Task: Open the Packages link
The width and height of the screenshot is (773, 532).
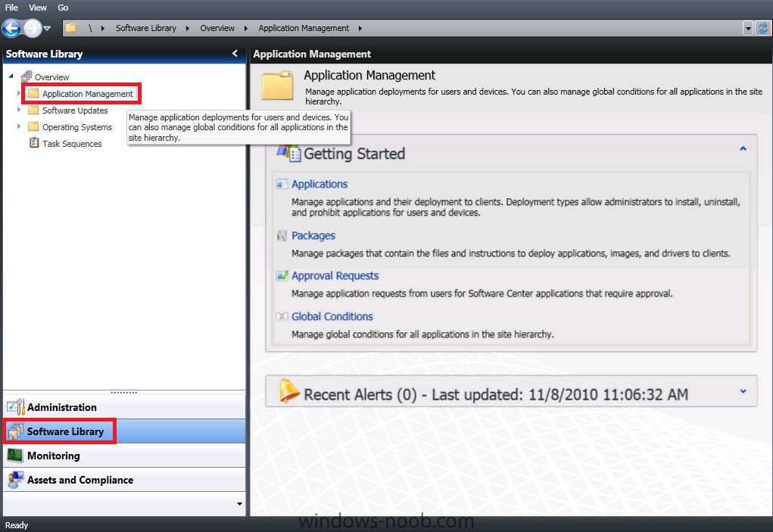Action: pyautogui.click(x=313, y=235)
